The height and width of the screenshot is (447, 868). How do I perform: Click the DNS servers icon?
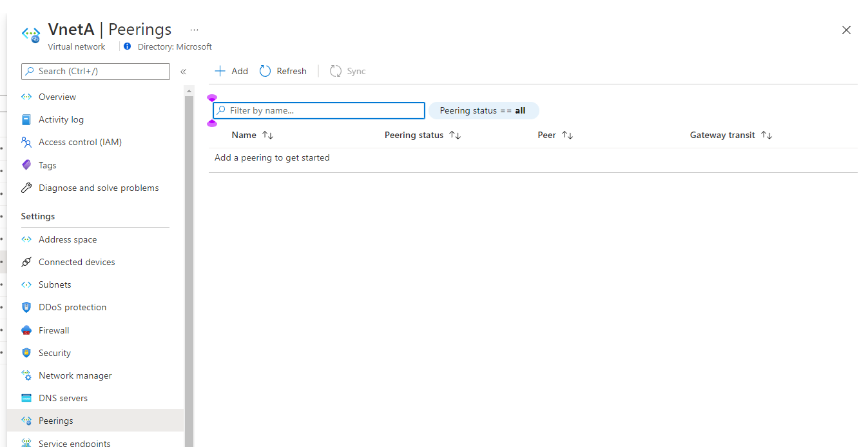point(26,398)
